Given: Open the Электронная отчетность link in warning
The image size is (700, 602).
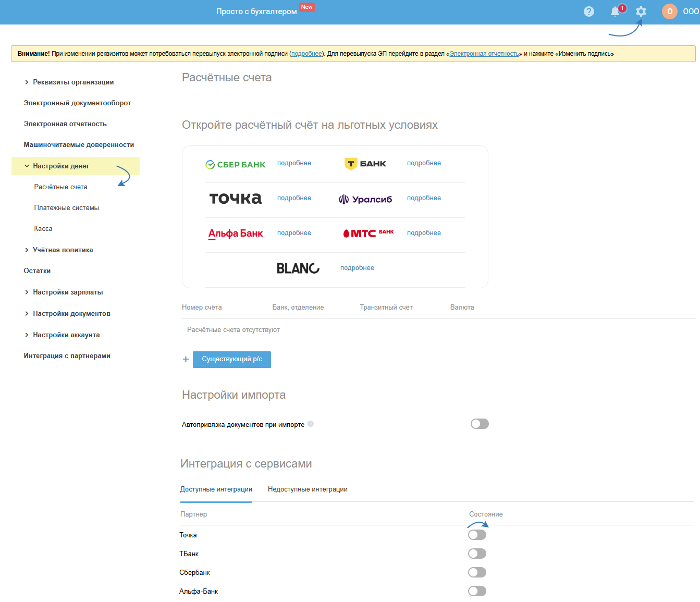Looking at the screenshot, I should (484, 54).
